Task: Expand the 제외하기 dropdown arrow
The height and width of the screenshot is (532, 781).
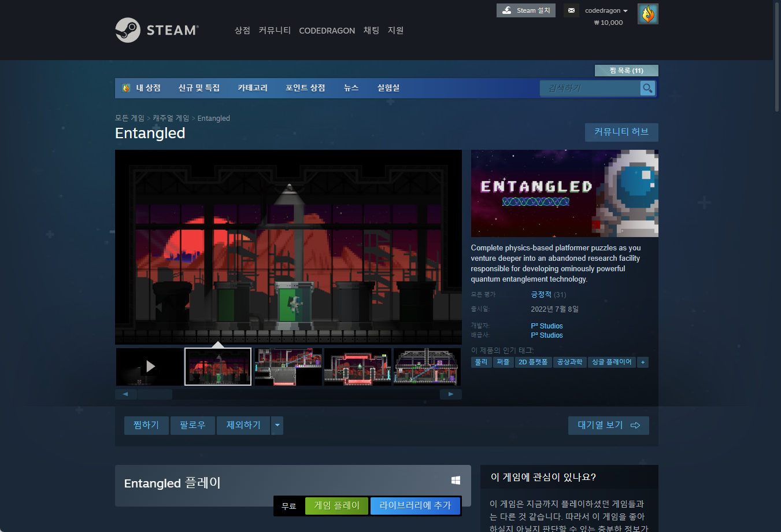Action: pyautogui.click(x=277, y=426)
